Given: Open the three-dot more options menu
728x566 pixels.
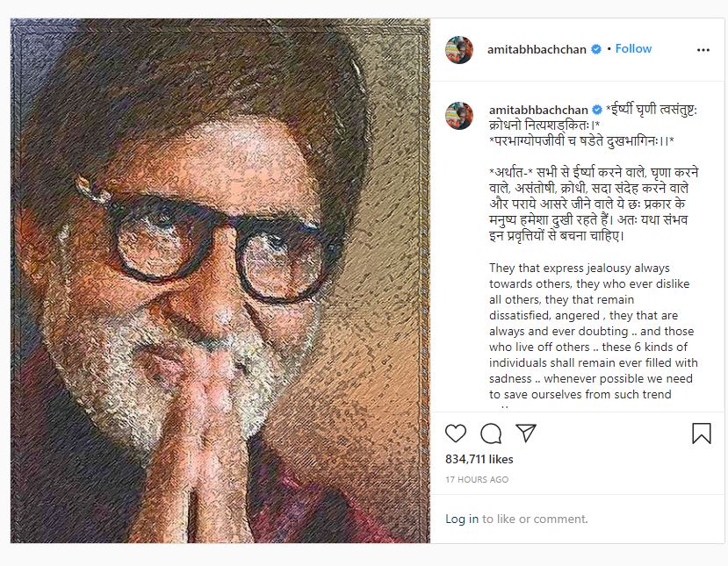Looking at the screenshot, I should 703,50.
